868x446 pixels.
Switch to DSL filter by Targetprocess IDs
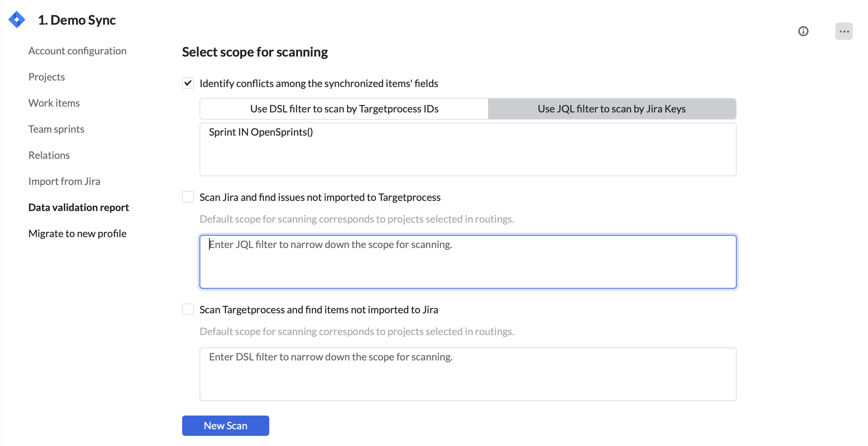(344, 109)
